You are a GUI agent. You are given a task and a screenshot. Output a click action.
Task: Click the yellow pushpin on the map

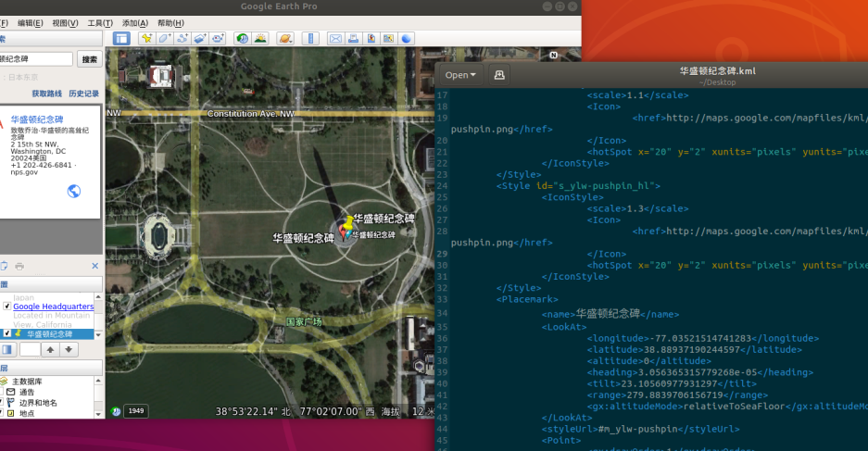[347, 222]
